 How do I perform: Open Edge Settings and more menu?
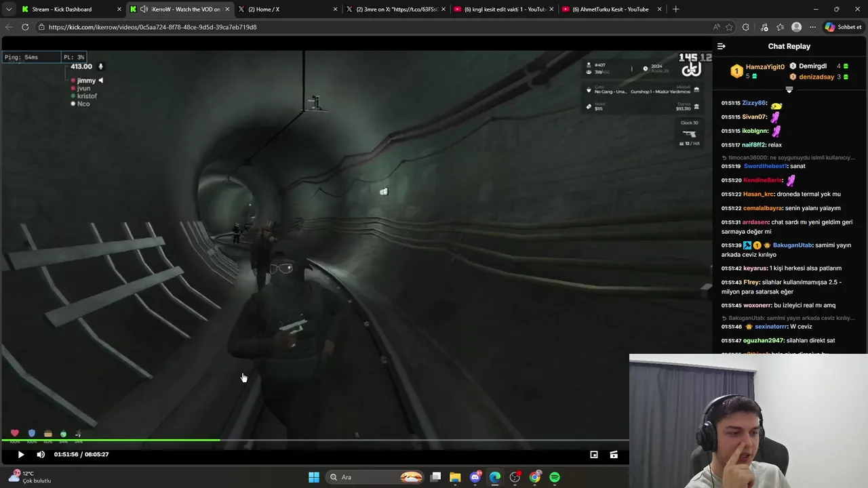pyautogui.click(x=812, y=27)
